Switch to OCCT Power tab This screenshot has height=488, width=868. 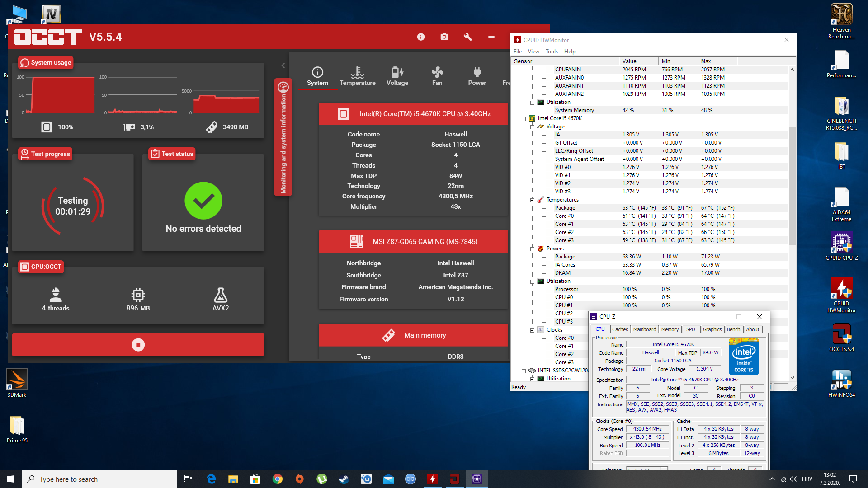pos(477,76)
